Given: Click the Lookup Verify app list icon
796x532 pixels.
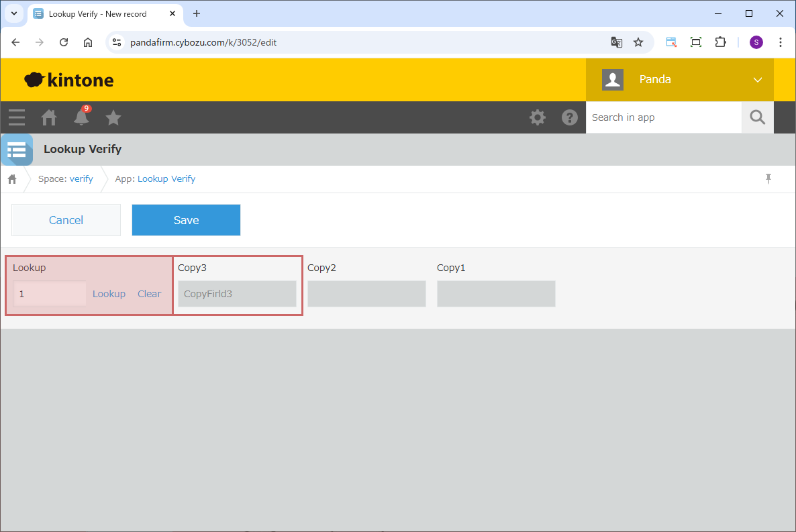Looking at the screenshot, I should 16,149.
